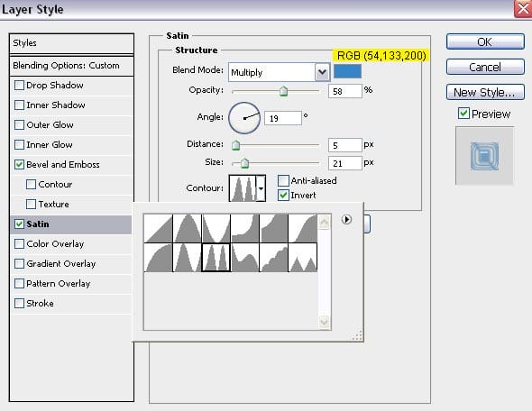Open the blue satin color swatch
The width and height of the screenshot is (532, 411).
pos(347,71)
